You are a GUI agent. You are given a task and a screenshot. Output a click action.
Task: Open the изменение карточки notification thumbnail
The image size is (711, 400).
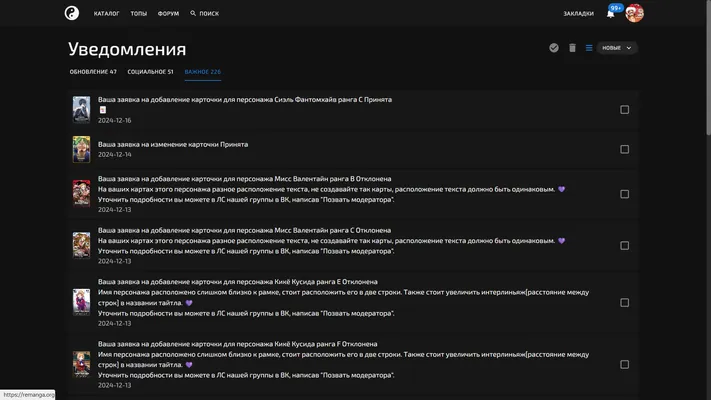pyautogui.click(x=82, y=149)
